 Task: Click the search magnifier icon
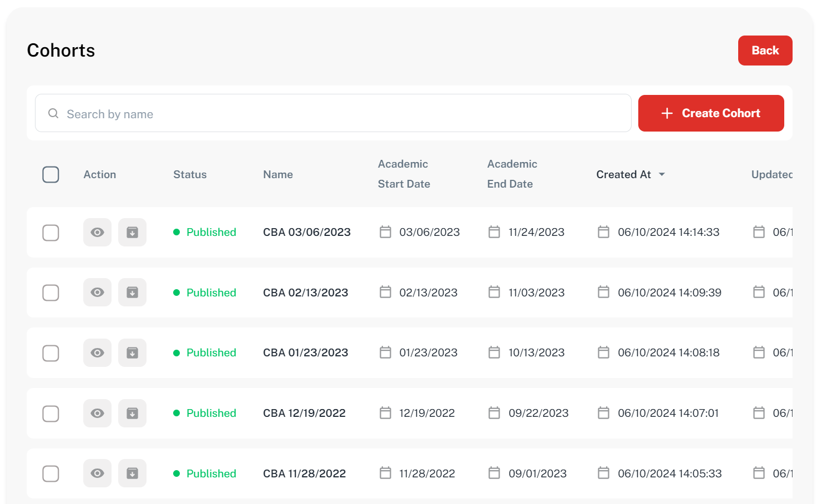tap(53, 114)
